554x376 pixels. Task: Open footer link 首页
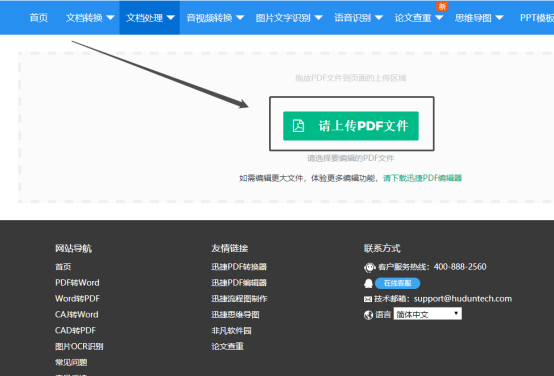(x=63, y=266)
